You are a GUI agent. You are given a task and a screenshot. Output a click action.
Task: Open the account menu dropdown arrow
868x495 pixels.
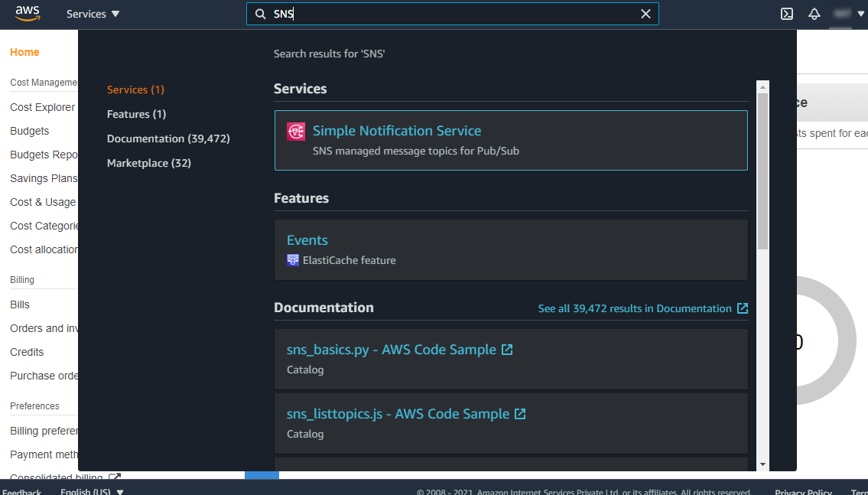[861, 14]
